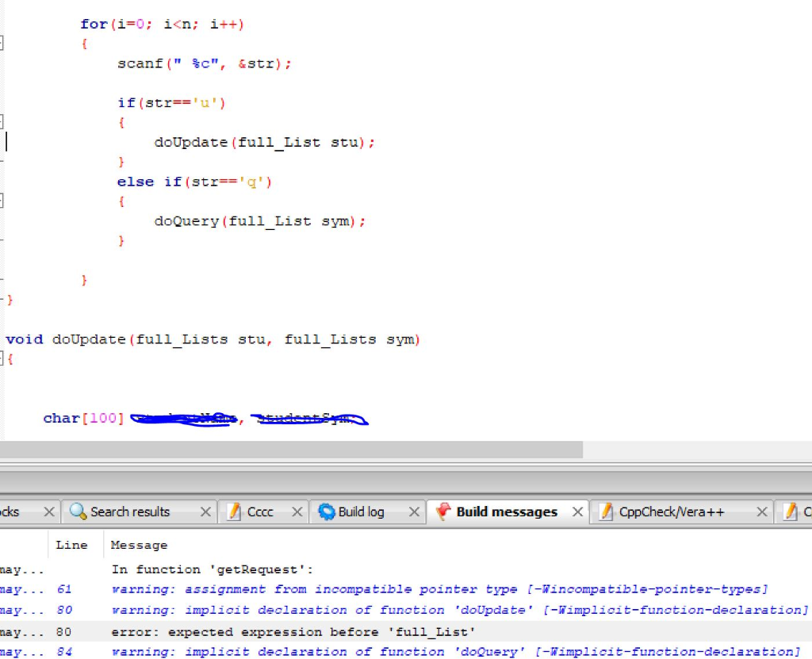Click the pencil icon on the Cccc tab
The height and width of the screenshot is (659, 812).
tap(233, 511)
